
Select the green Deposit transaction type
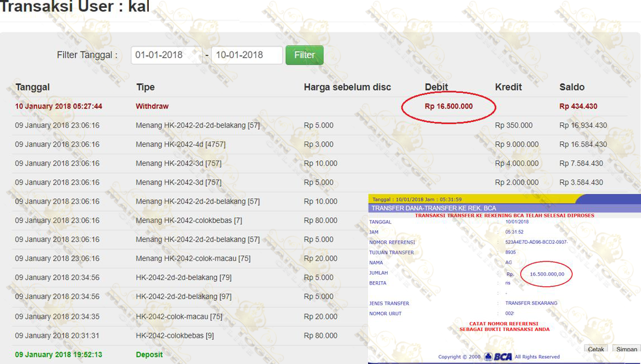149,354
